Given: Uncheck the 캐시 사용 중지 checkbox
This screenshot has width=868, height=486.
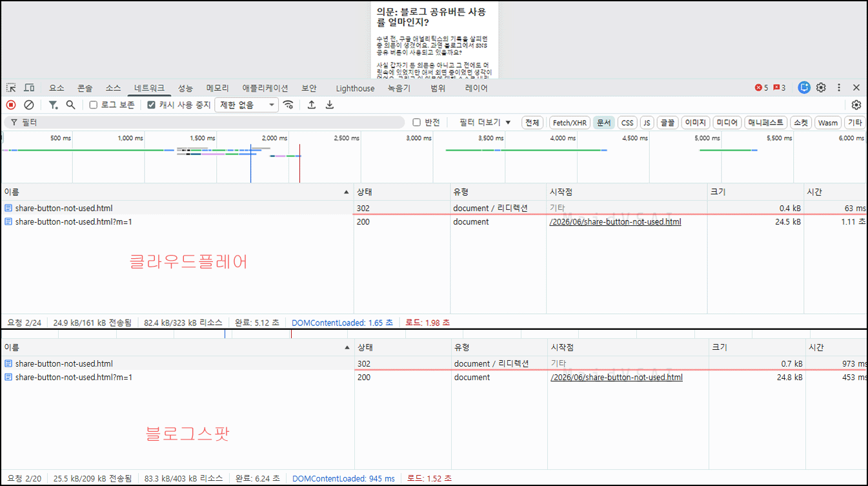Looking at the screenshot, I should tap(151, 105).
